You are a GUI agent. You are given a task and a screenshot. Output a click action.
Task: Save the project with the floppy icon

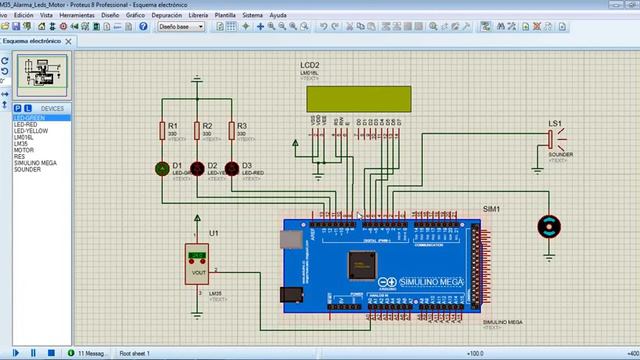16,27
